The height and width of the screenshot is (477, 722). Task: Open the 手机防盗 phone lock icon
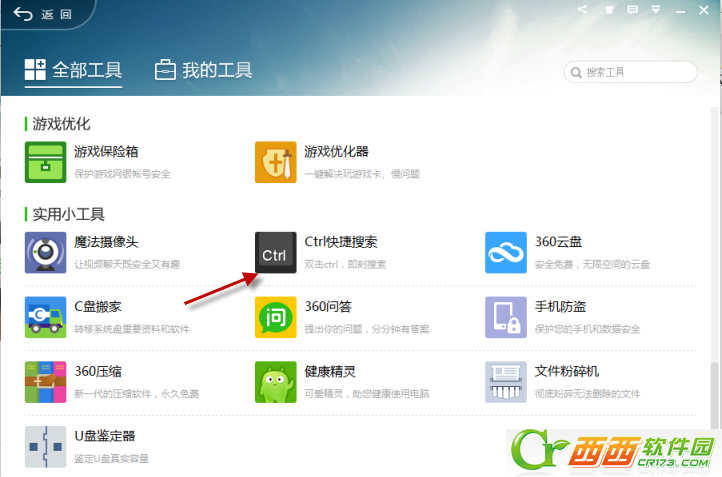click(506, 317)
